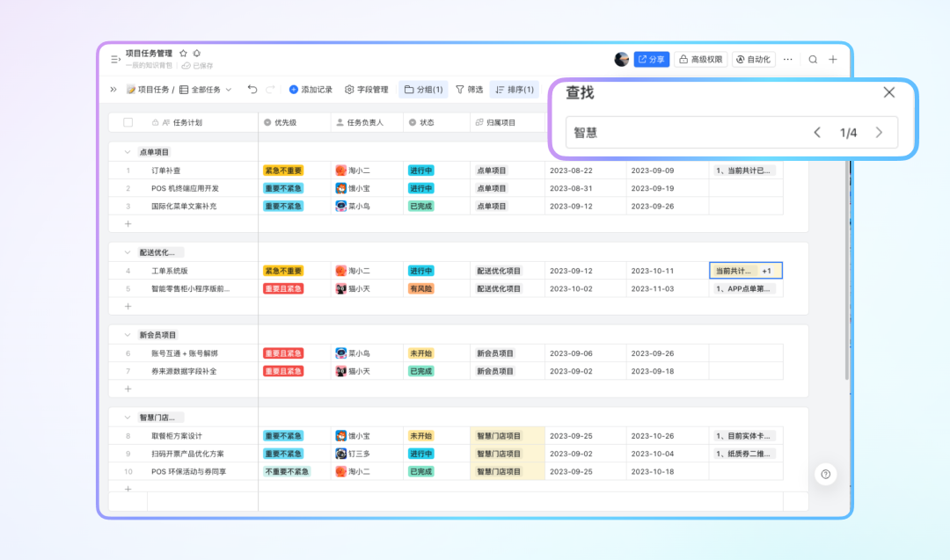Toggle the select-all checkbox in header

tap(128, 123)
